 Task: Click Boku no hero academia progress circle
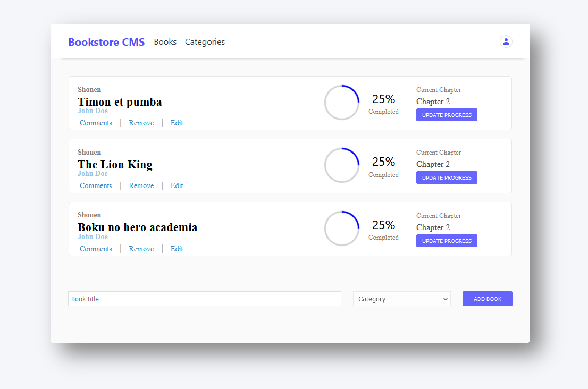click(x=342, y=229)
